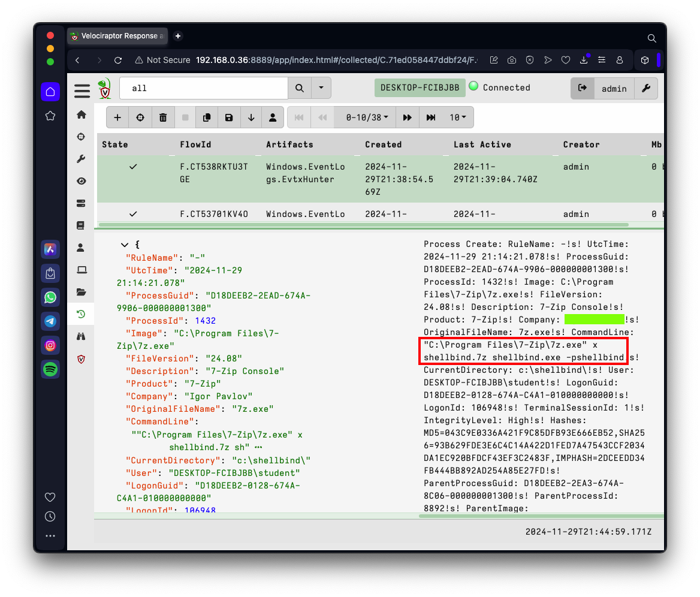
Task: Open Hunt Manager crosshair in the sidebar
Action: pos(81,137)
